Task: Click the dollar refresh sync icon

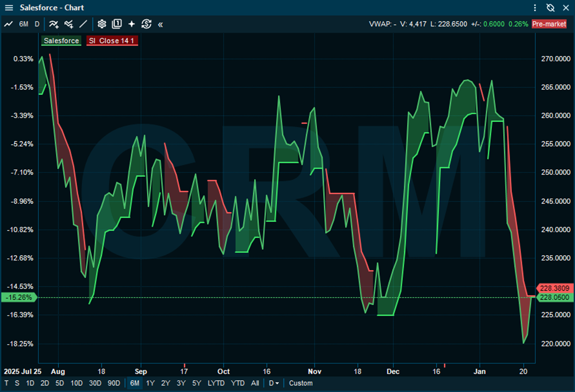Action: 146,24
